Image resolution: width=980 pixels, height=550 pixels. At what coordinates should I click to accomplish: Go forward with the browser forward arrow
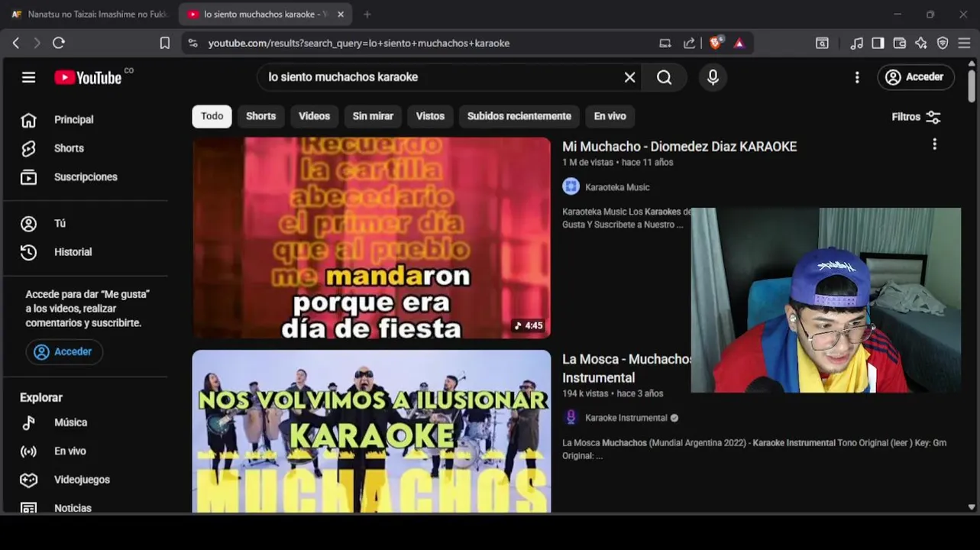pos(37,44)
